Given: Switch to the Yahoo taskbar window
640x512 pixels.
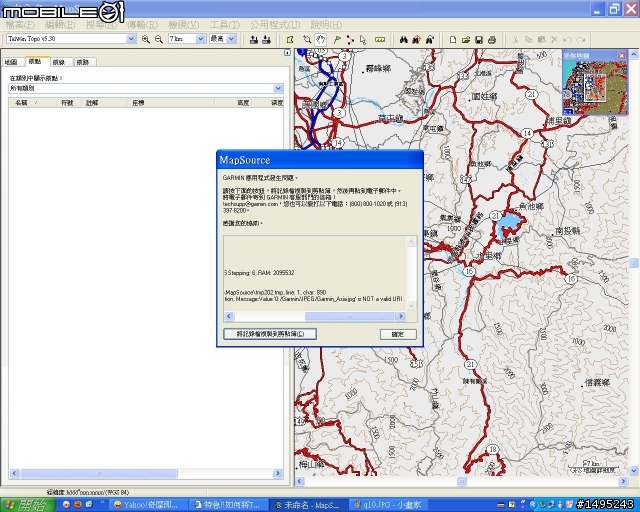Looking at the screenshot, I should tap(147, 505).
